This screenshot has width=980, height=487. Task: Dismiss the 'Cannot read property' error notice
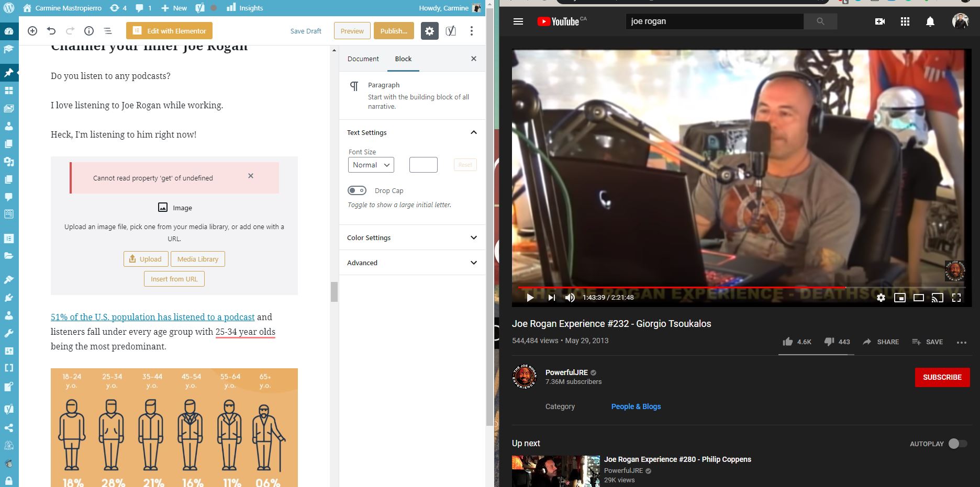[251, 176]
